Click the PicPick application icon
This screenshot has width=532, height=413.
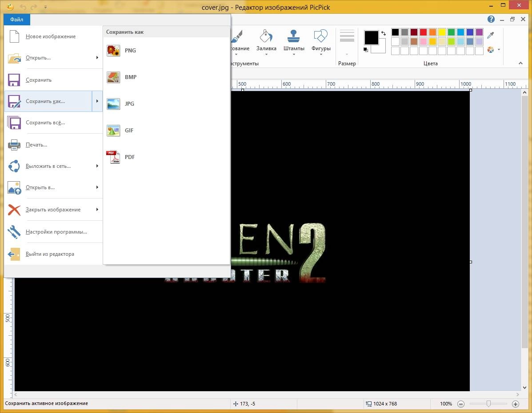click(x=10, y=7)
